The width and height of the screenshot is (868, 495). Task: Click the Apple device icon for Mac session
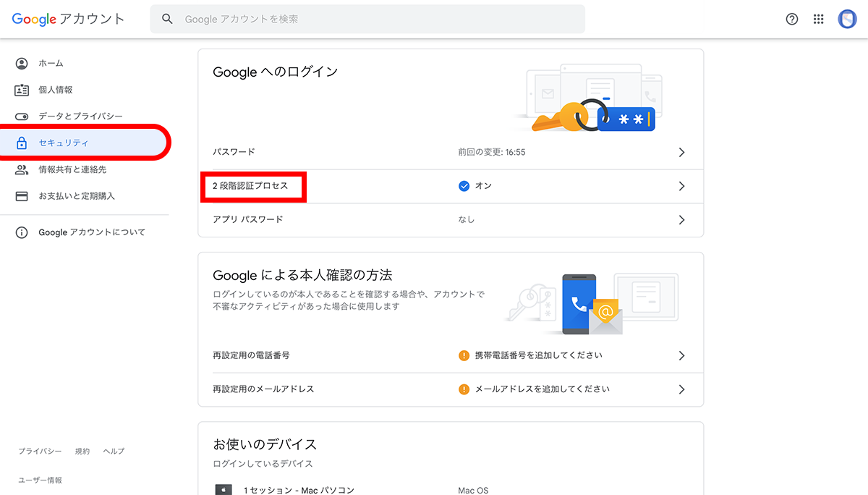point(224,490)
